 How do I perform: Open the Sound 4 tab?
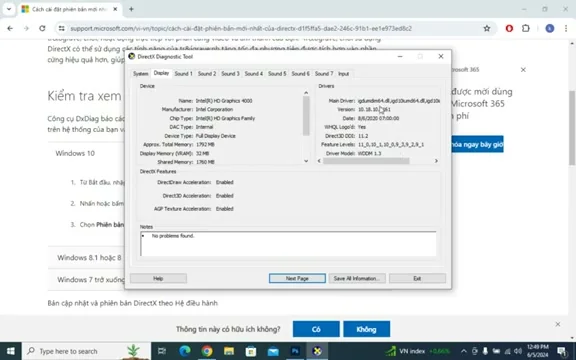[x=254, y=74]
